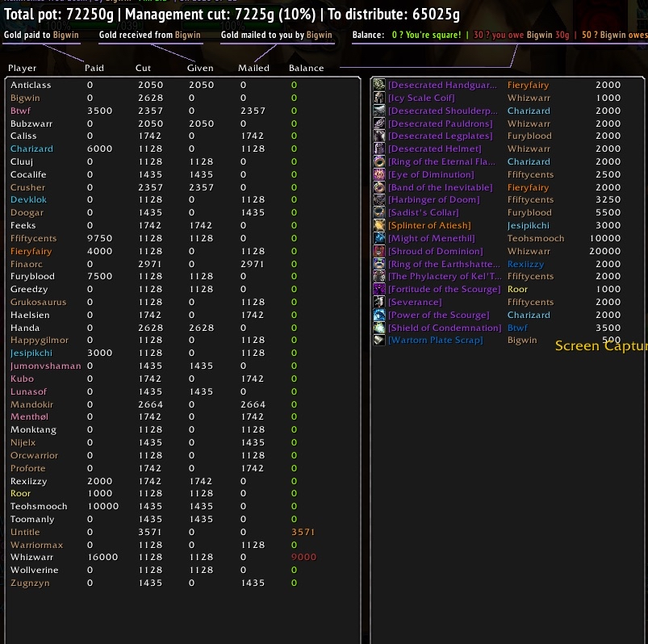Screen dimensions: 648x644
Task: Click Whizwarr's 16000 paid amount
Action: 102,557
